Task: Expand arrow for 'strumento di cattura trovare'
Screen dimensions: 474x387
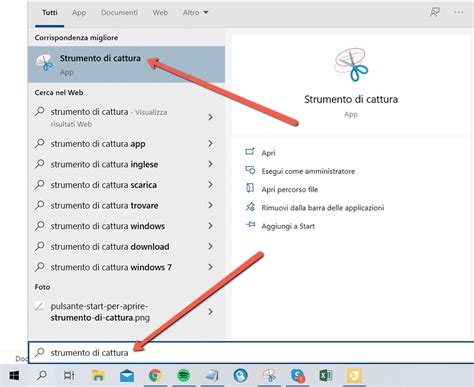Action: coord(210,205)
